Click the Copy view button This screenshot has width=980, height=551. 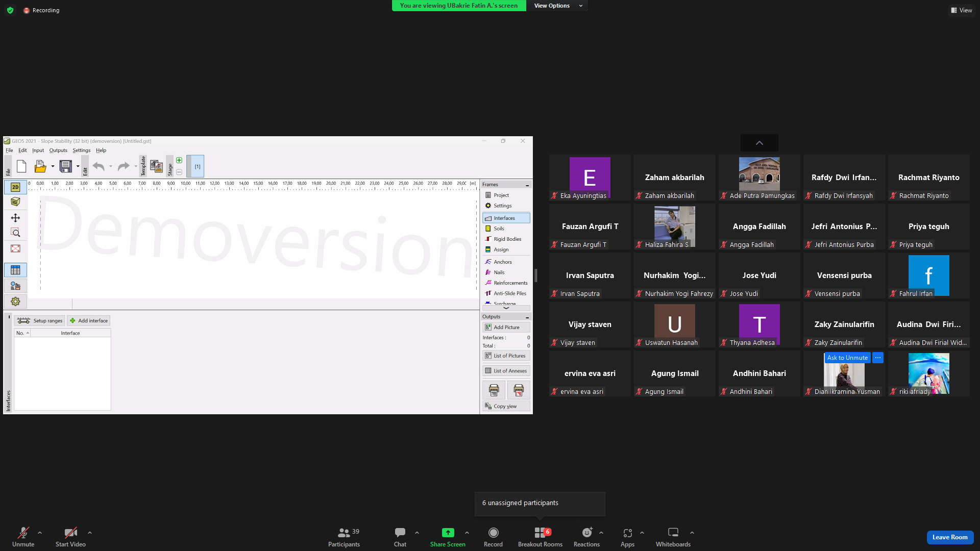(506, 407)
